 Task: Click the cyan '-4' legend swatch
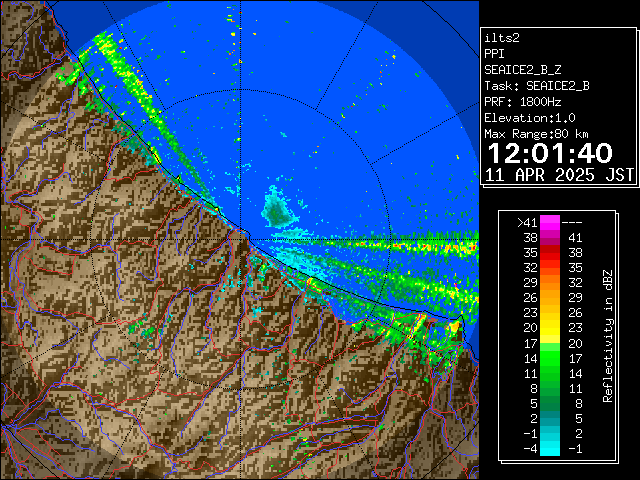pos(550,449)
